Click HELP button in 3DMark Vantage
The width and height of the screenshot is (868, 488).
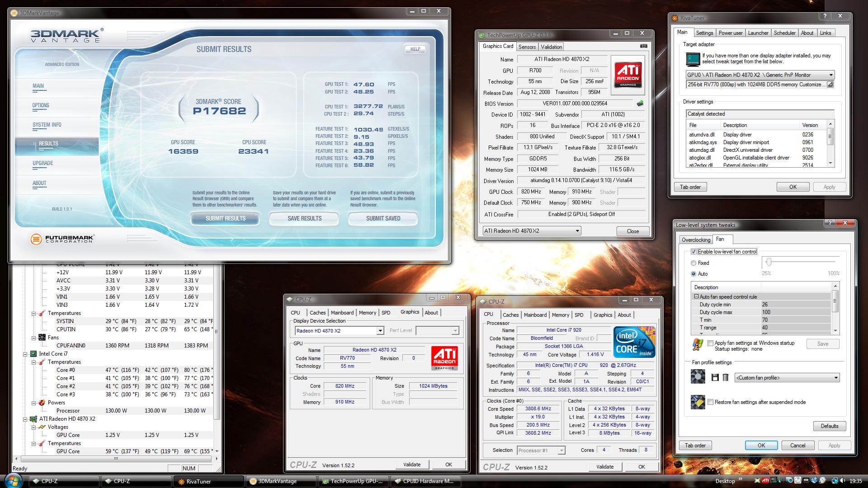(415, 49)
